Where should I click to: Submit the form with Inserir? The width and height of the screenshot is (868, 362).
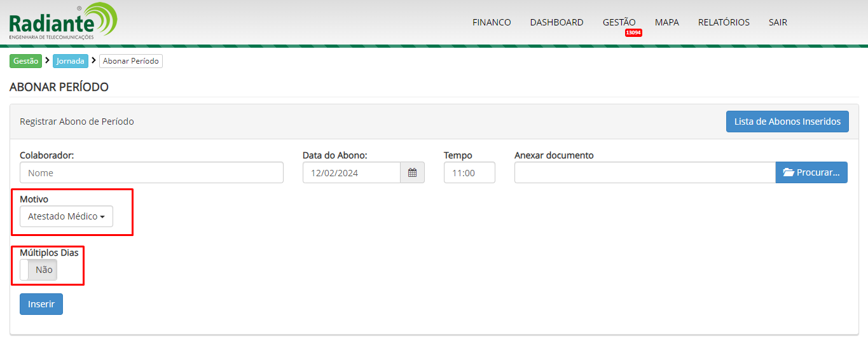click(x=41, y=304)
